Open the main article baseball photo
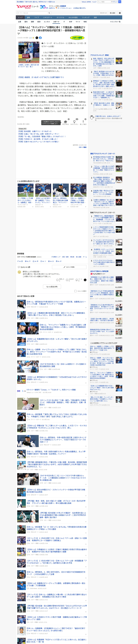This screenshot has height=644, width=138. click(x=29, y=52)
